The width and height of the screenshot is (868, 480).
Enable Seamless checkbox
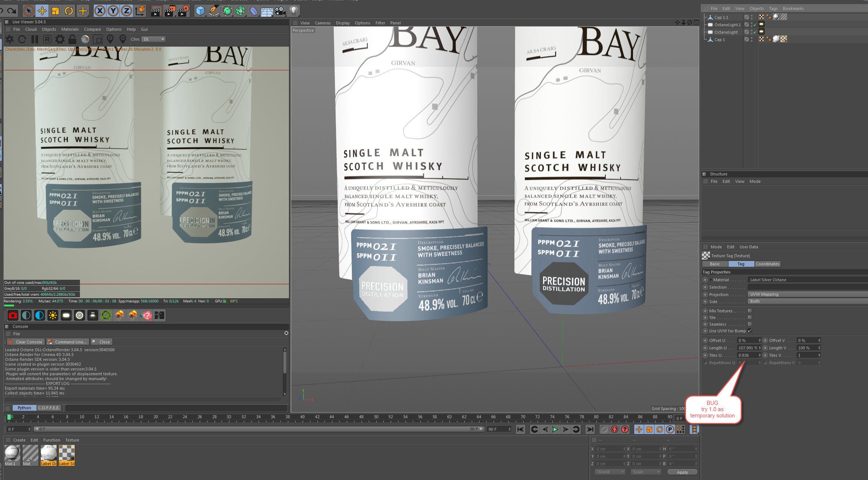pos(750,324)
